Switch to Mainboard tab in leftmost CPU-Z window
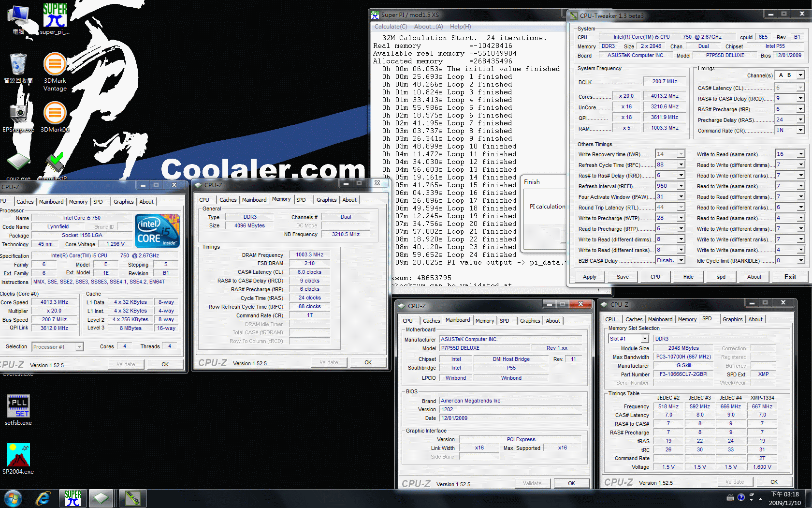Image resolution: width=812 pixels, height=508 pixels. pyautogui.click(x=51, y=202)
